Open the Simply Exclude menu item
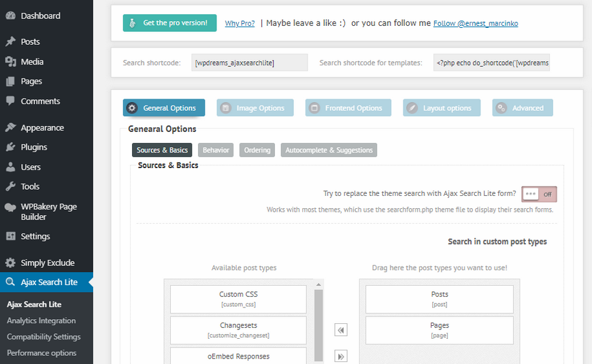592x364 pixels. (48, 263)
